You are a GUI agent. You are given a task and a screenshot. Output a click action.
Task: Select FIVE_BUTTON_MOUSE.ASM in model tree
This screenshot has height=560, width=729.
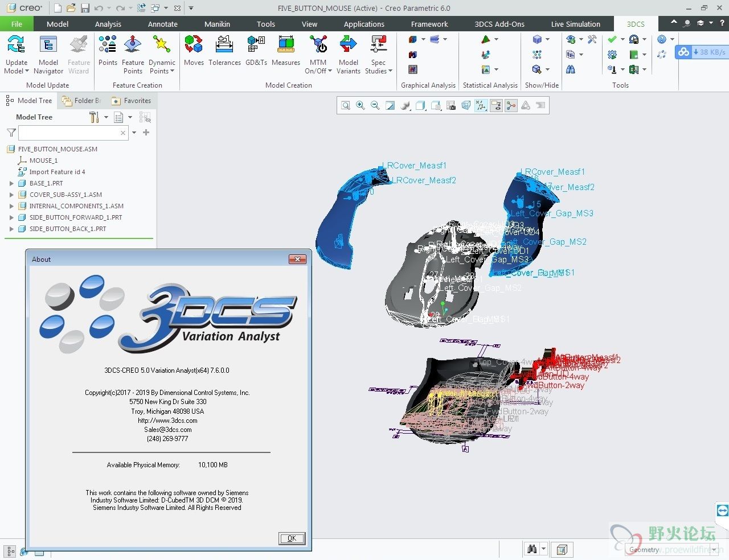58,149
